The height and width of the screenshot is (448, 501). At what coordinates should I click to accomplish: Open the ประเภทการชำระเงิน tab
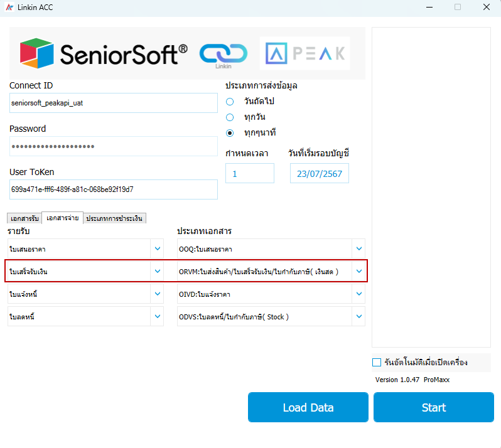[x=114, y=218]
